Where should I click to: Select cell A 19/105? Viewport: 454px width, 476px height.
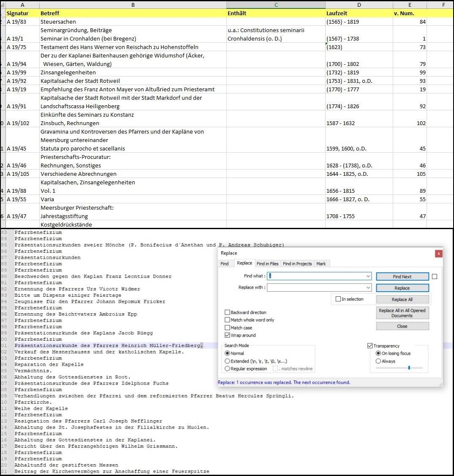(22, 174)
